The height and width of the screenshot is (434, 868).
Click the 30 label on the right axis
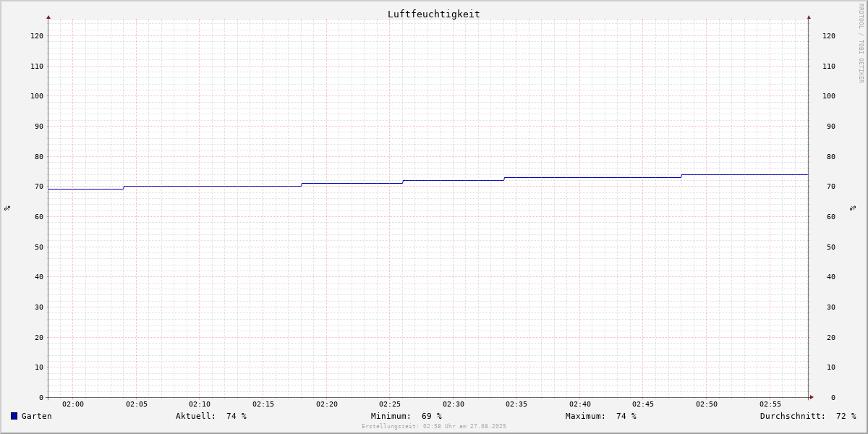(831, 307)
